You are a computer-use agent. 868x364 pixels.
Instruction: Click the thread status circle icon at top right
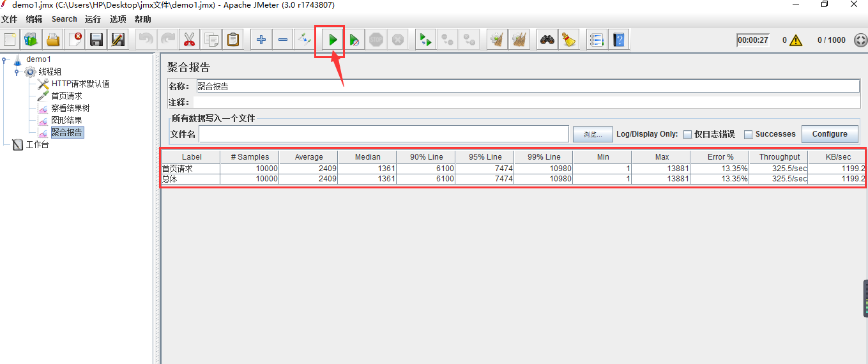tap(860, 40)
